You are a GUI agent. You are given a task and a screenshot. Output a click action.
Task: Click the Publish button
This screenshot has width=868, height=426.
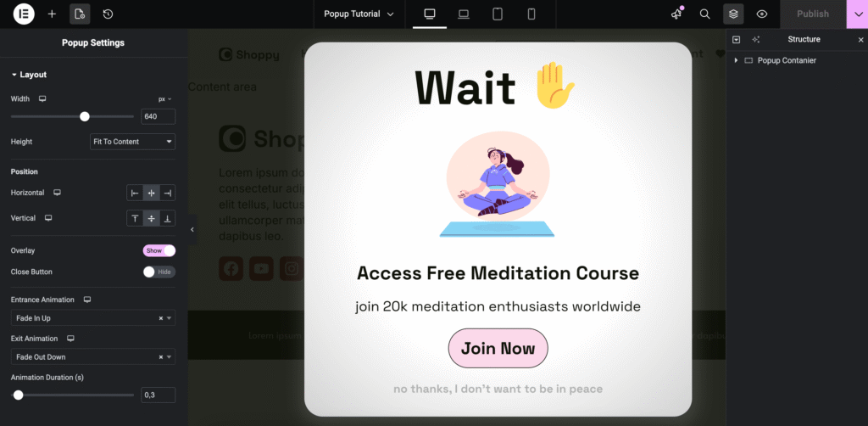[813, 14]
